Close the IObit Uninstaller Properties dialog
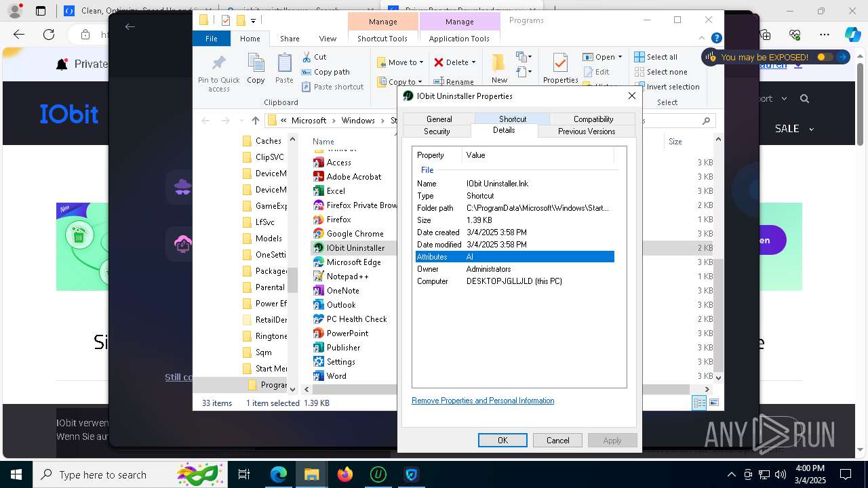The height and width of the screenshot is (488, 868). pos(632,96)
